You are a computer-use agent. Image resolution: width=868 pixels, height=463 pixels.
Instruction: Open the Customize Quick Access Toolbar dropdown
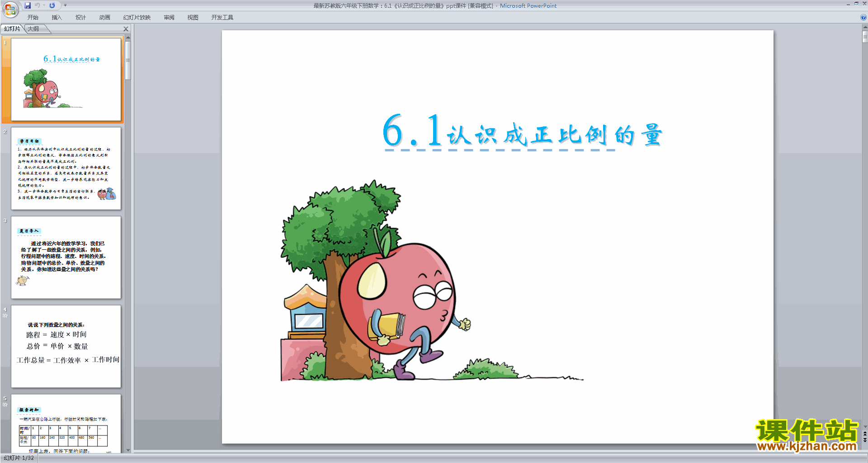65,5
